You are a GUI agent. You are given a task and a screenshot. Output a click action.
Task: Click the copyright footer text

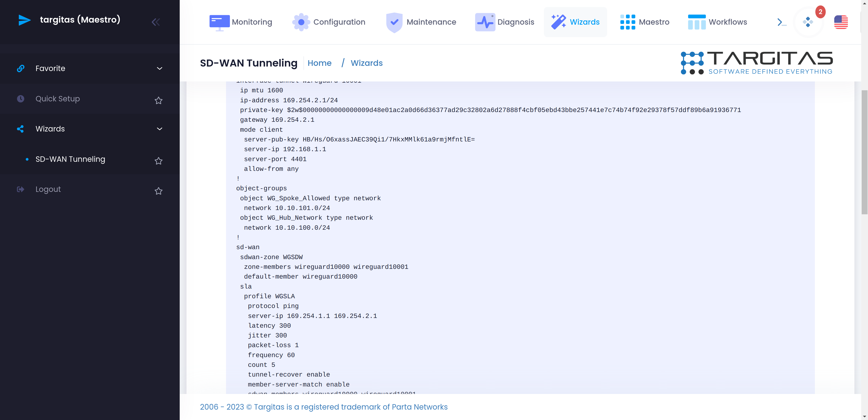click(324, 407)
